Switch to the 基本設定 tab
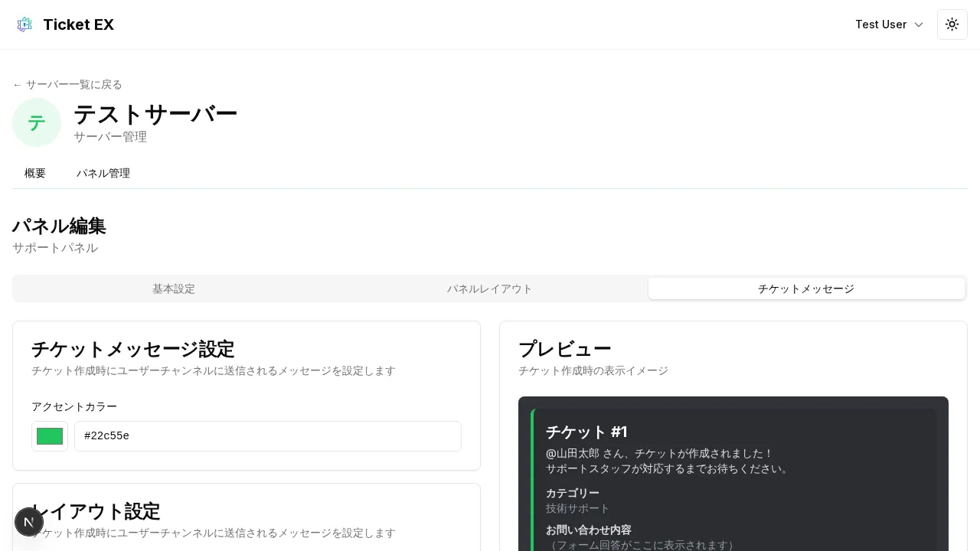 (x=174, y=289)
